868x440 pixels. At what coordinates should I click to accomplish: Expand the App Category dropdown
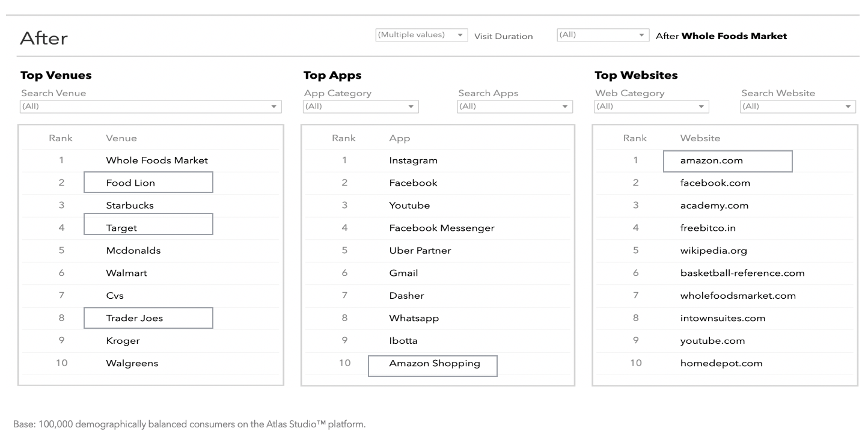click(361, 106)
